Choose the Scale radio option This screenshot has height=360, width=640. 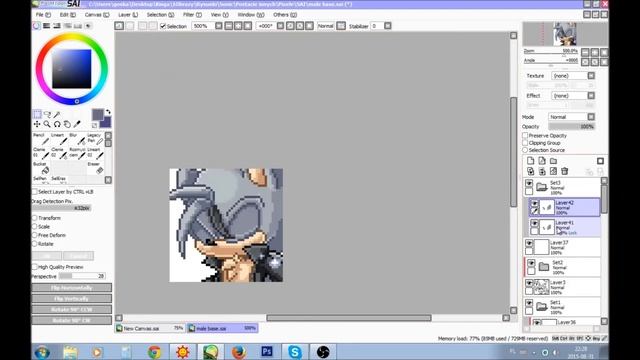coord(35,227)
